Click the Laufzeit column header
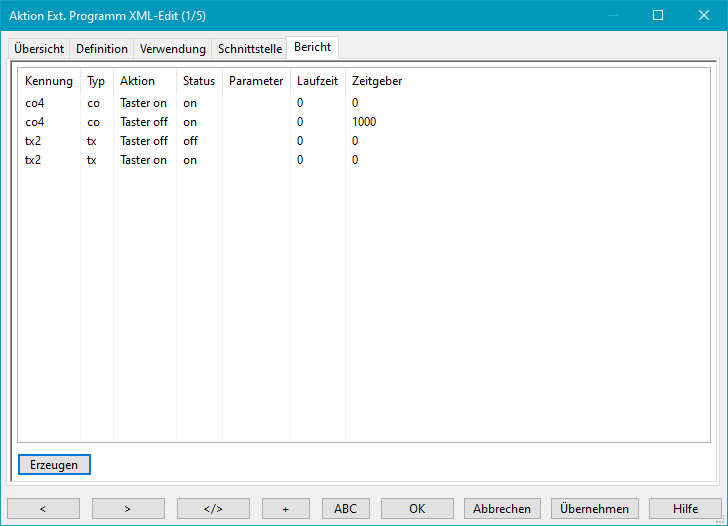The image size is (728, 526). (317, 81)
